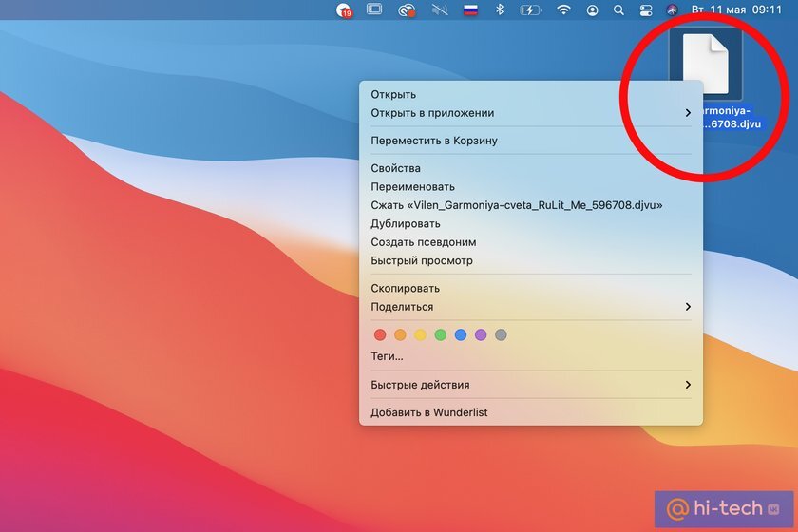Select Переместить в Корзину

point(531,141)
